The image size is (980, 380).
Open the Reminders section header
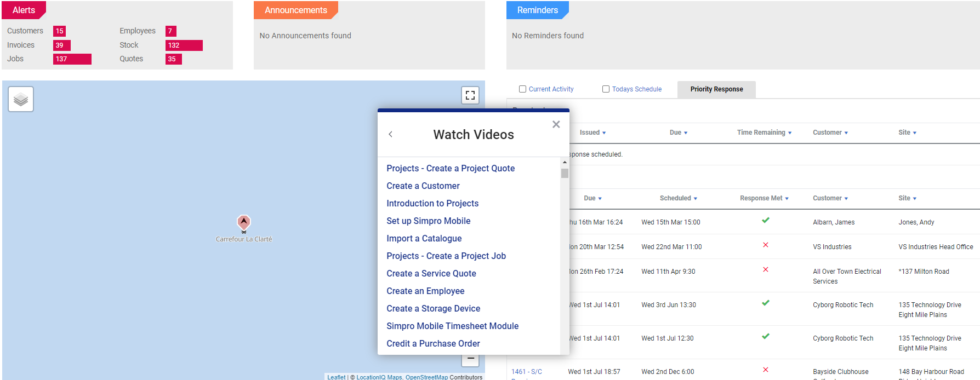538,10
